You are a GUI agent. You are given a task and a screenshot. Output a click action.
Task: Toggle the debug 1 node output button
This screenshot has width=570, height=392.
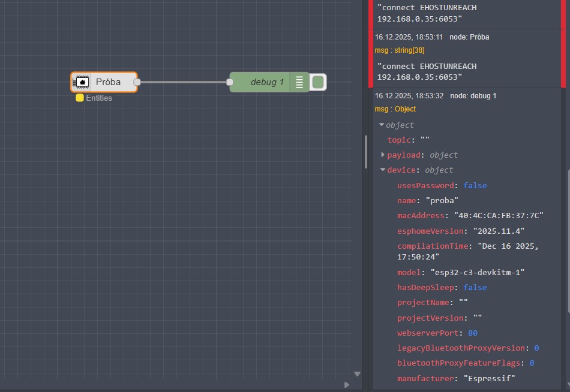coord(318,82)
